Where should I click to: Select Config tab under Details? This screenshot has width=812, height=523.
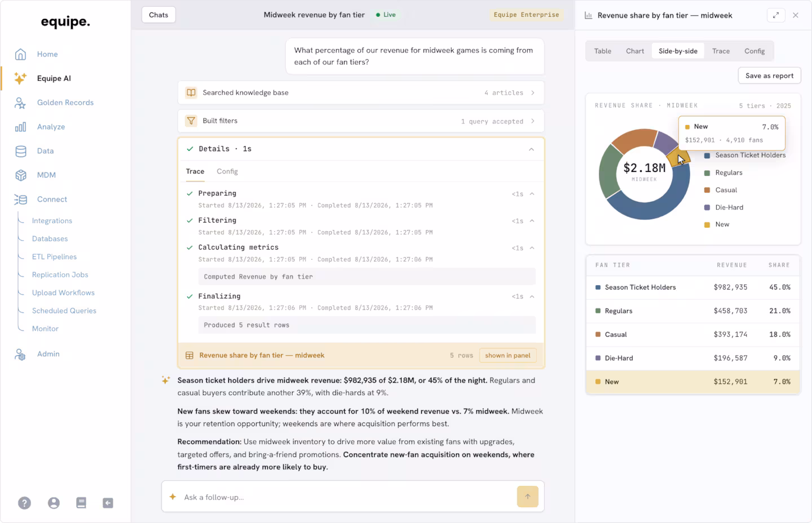(x=227, y=171)
